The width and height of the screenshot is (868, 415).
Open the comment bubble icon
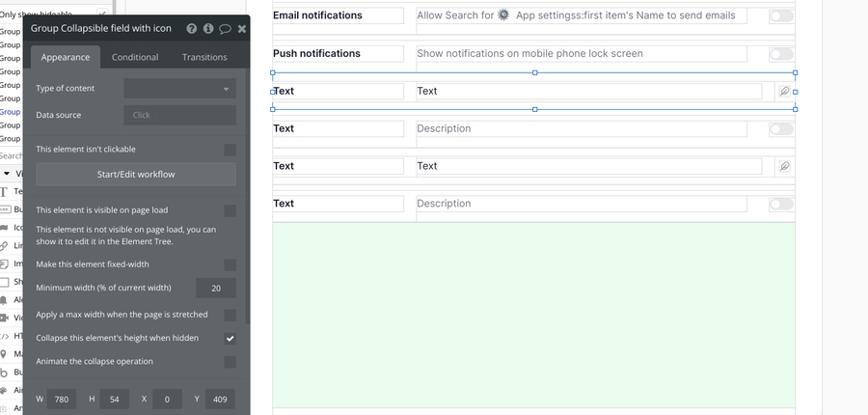(x=225, y=29)
